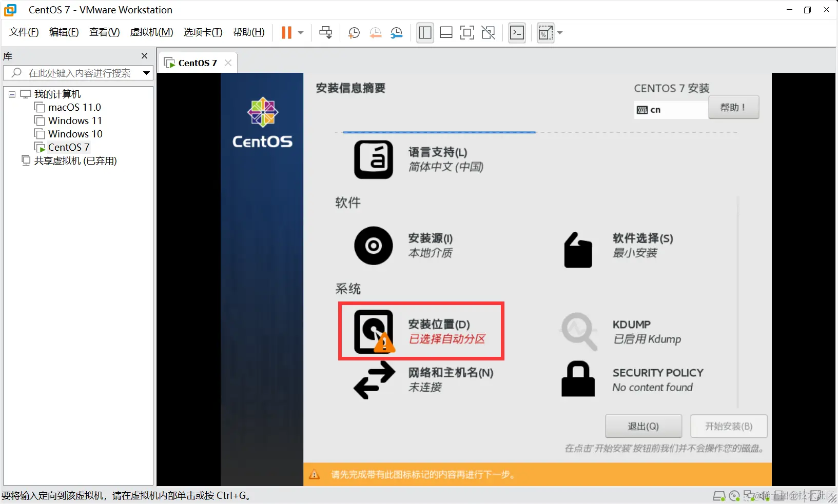Screen dimensions: 838x504
Task: Open the 查看(V) menu
Action: click(x=104, y=32)
